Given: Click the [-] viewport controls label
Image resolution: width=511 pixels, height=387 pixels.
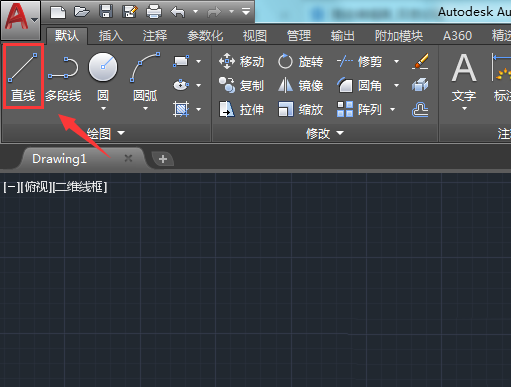Looking at the screenshot, I should point(11,187).
